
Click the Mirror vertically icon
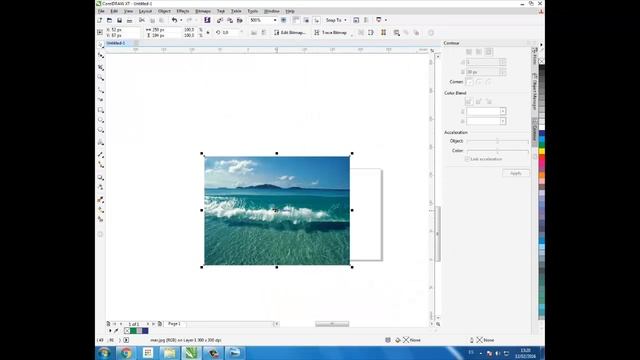coord(264,32)
